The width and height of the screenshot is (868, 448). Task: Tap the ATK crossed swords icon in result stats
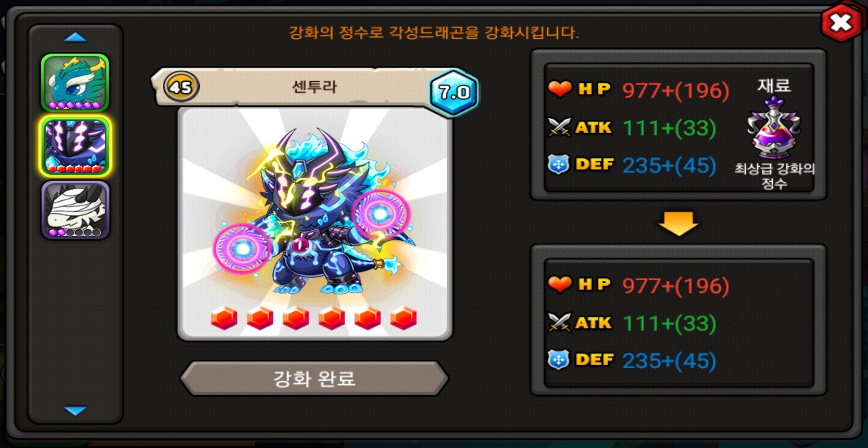coord(560,323)
